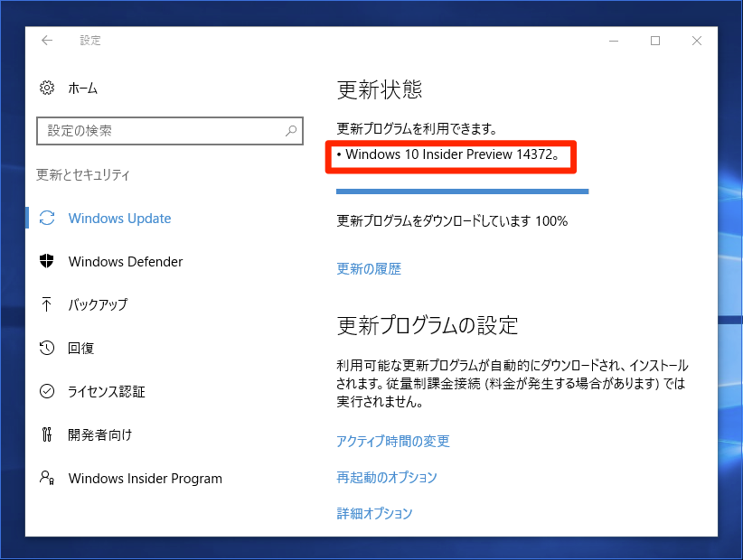Open ライセンス認証 section
Viewport: 743px width, 560px height.
point(107,391)
